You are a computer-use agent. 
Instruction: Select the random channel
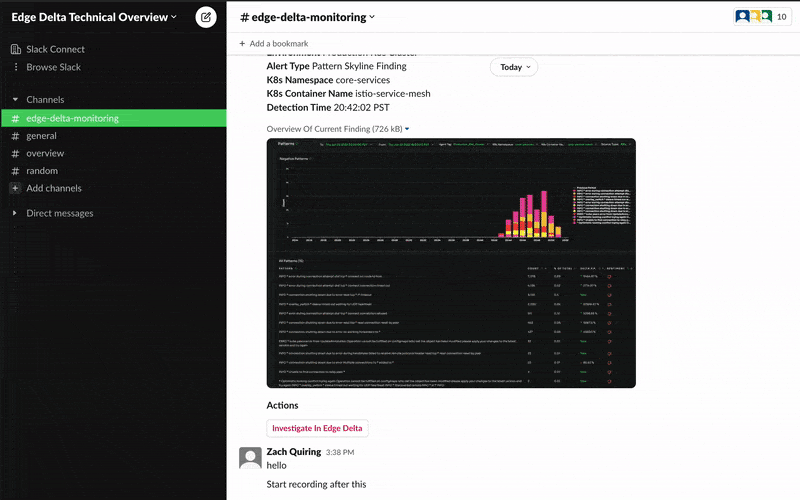pyautogui.click(x=42, y=171)
